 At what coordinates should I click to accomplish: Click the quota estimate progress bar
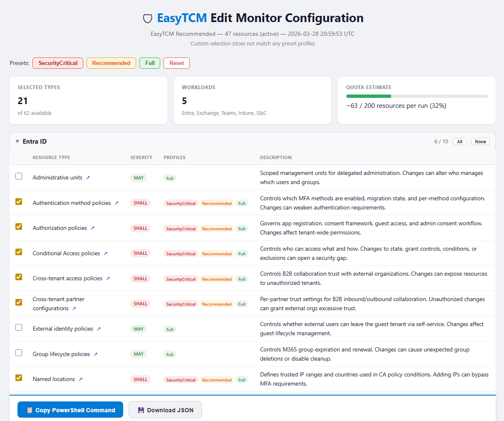[416, 96]
